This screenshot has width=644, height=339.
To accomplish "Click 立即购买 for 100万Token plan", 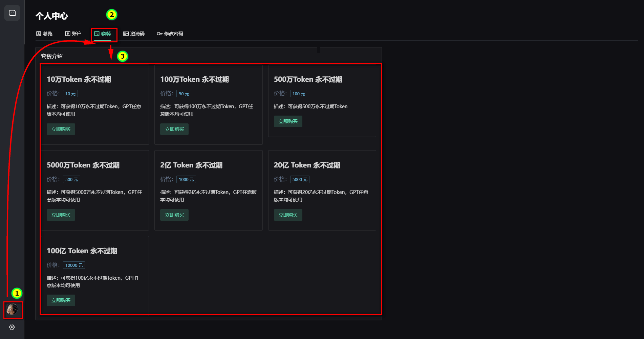I will (174, 129).
